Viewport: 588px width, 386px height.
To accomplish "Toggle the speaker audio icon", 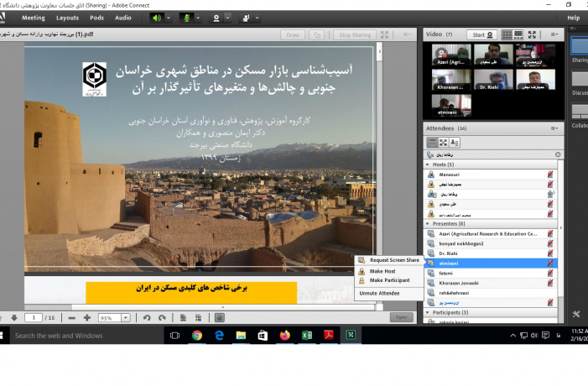I will tap(157, 18).
